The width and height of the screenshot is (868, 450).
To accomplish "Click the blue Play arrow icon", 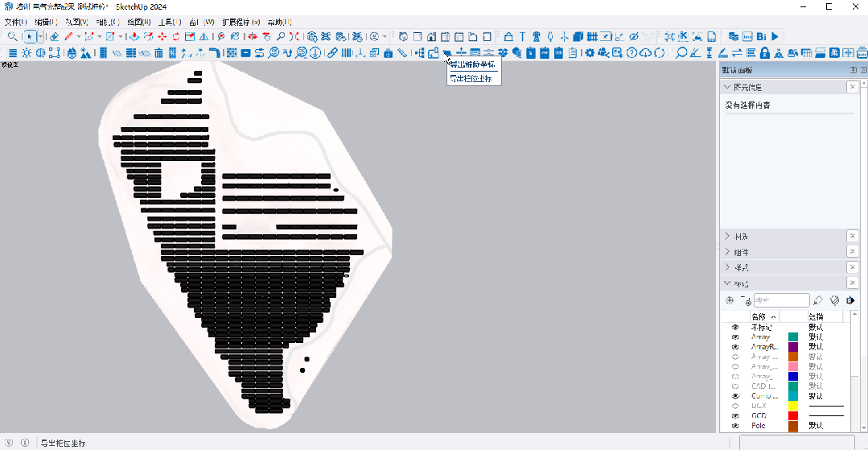I will click(x=775, y=36).
